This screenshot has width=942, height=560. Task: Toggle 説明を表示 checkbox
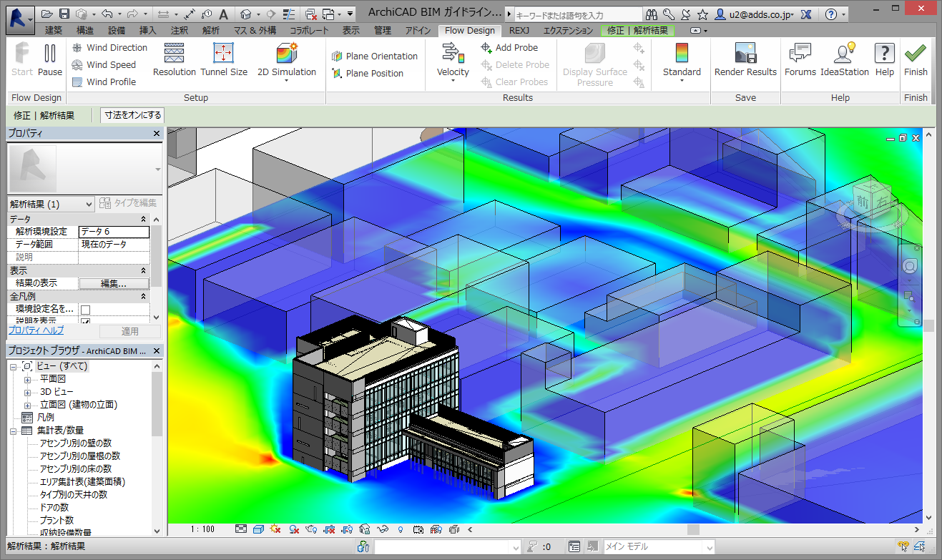pos(85,321)
